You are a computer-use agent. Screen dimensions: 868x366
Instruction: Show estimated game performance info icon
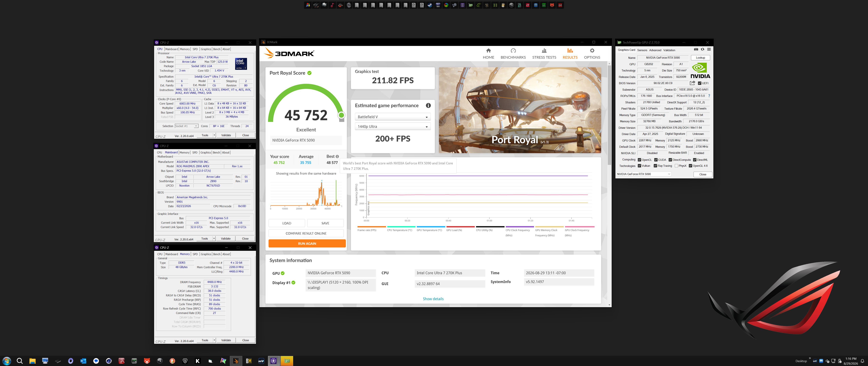click(428, 105)
